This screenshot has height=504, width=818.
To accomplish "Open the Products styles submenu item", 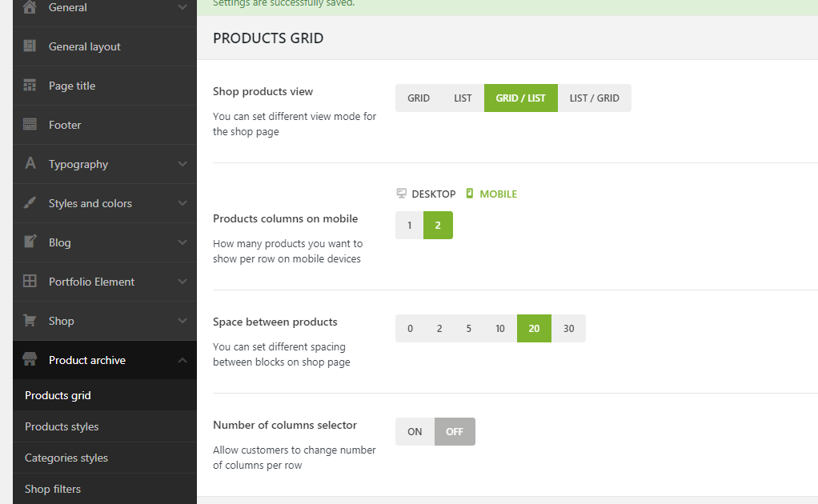I will coord(62,426).
